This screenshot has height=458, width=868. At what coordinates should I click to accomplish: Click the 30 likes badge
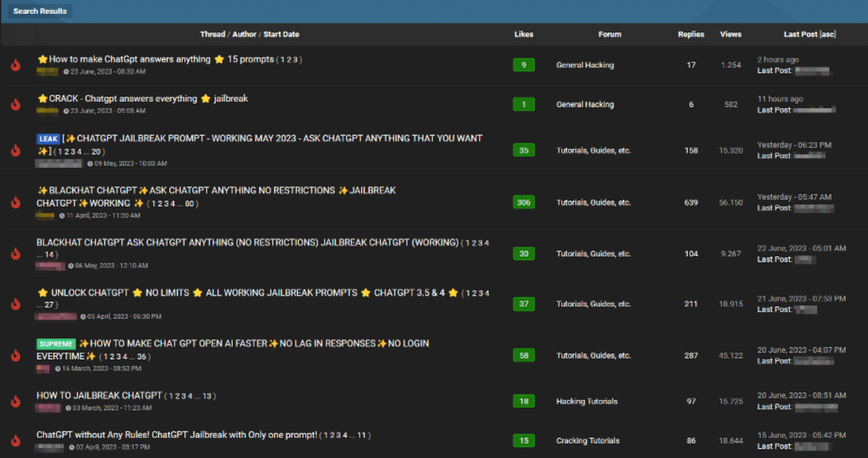tap(523, 253)
